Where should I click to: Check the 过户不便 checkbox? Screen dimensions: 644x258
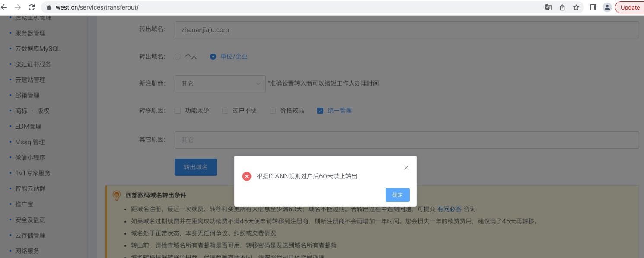click(225, 111)
